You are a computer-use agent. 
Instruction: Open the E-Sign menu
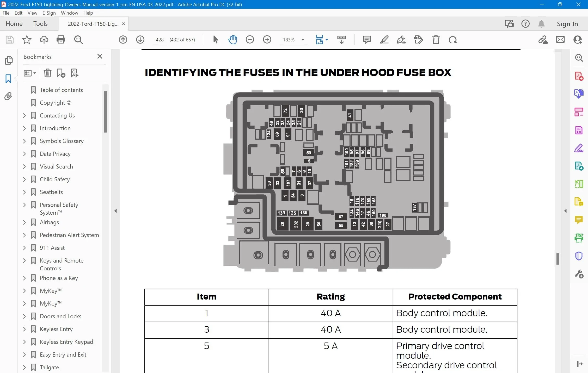point(49,13)
